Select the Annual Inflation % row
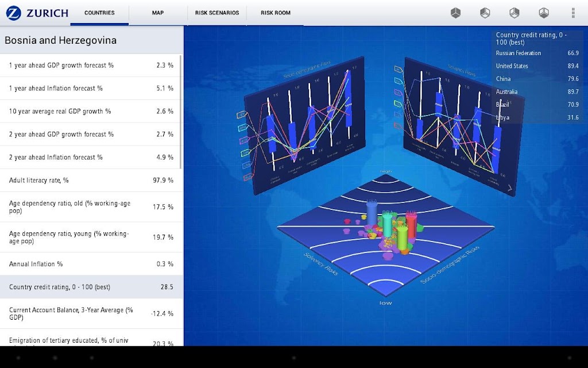Viewport: 588px width, 368px height. click(91, 264)
